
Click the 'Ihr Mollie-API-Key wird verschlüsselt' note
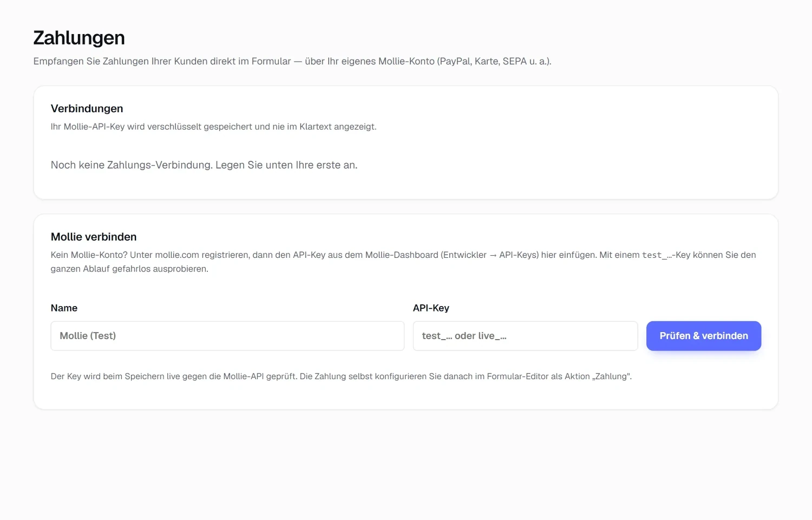(x=213, y=126)
